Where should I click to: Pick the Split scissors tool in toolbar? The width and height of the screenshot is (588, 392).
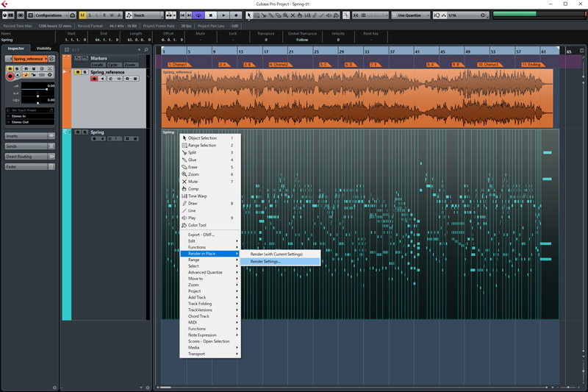[x=264, y=15]
